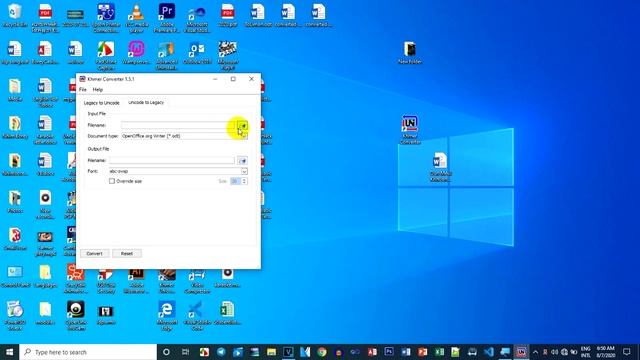Open Microsoft Edge desktop shortcut
This screenshot has width=640, height=360.
[167, 316]
